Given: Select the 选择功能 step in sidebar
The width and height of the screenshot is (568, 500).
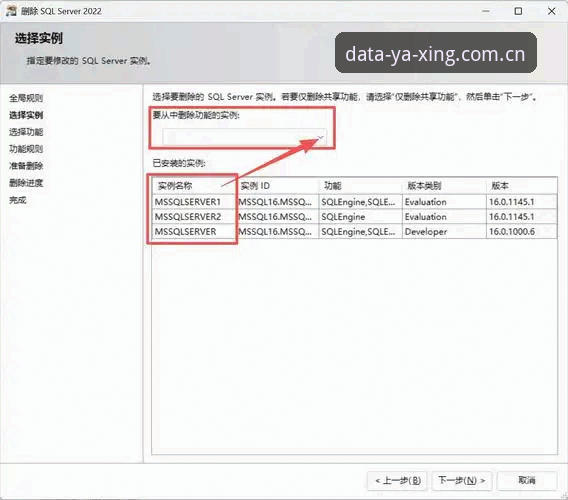Looking at the screenshot, I should pos(26,132).
